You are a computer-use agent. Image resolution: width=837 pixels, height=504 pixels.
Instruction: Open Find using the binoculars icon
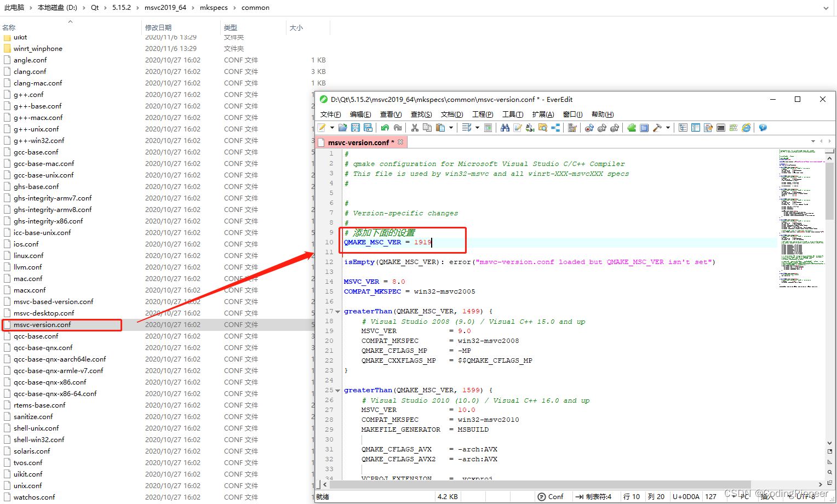[505, 128]
